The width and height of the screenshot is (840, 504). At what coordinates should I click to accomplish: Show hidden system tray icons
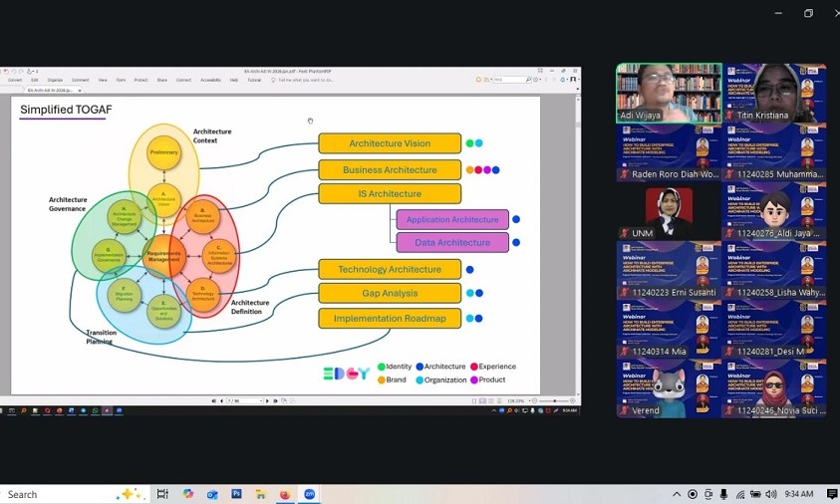(677, 494)
